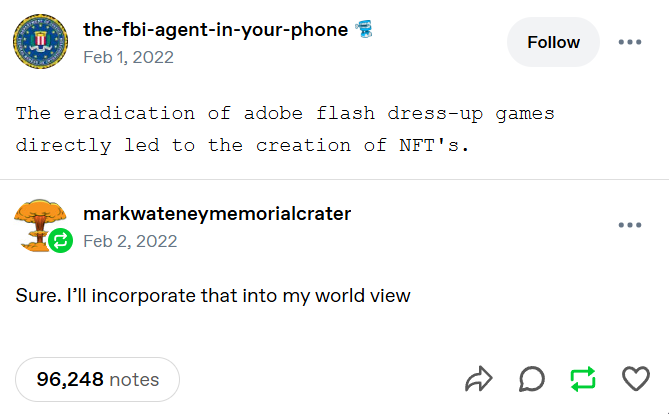Click the FBI seal avatar

(x=40, y=42)
